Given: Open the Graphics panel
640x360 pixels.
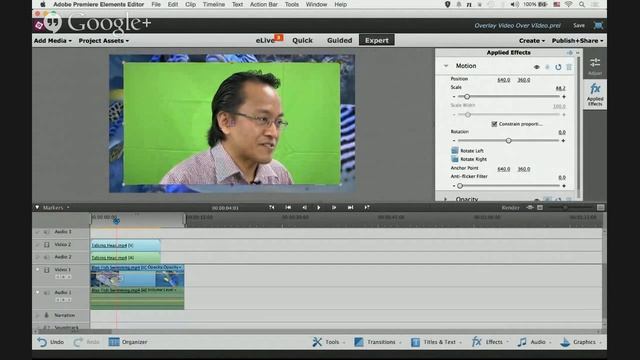Looking at the screenshot, I should (x=580, y=342).
